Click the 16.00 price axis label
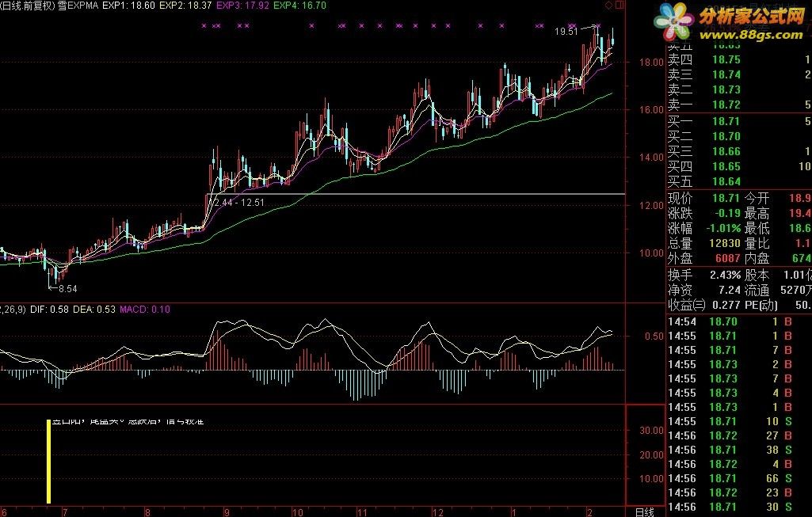The height and width of the screenshot is (517, 812). point(651,110)
